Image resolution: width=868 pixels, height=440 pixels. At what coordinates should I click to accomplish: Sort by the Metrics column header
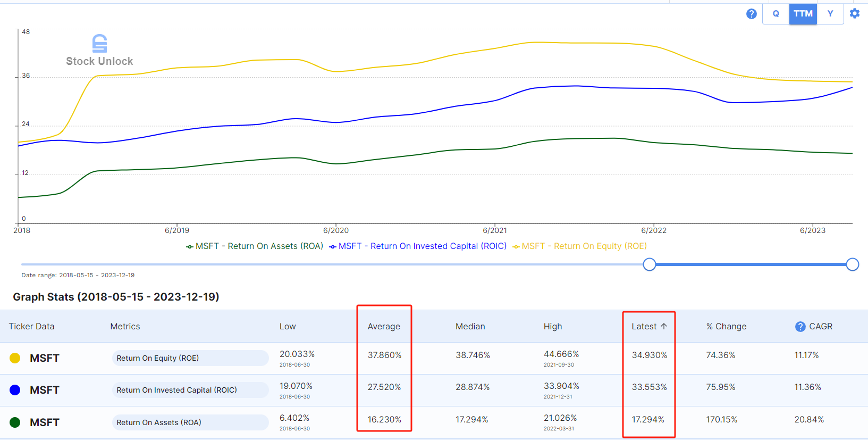[125, 327]
